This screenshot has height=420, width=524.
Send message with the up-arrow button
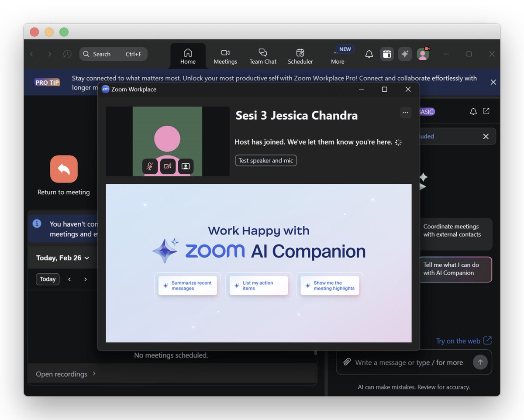[480, 362]
